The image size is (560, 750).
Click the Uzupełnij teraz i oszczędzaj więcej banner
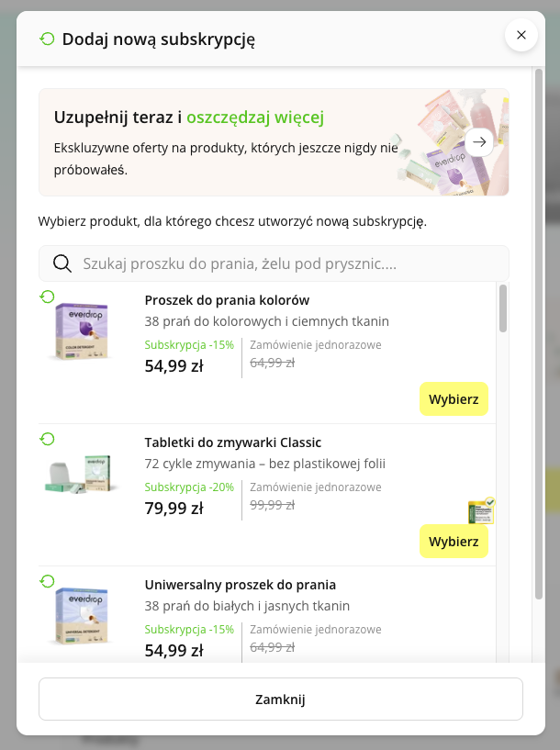pyautogui.click(x=274, y=142)
